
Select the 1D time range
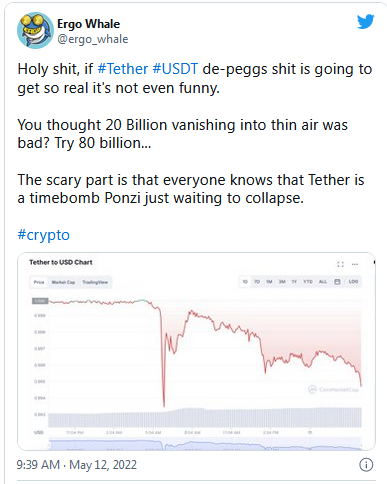(x=245, y=282)
